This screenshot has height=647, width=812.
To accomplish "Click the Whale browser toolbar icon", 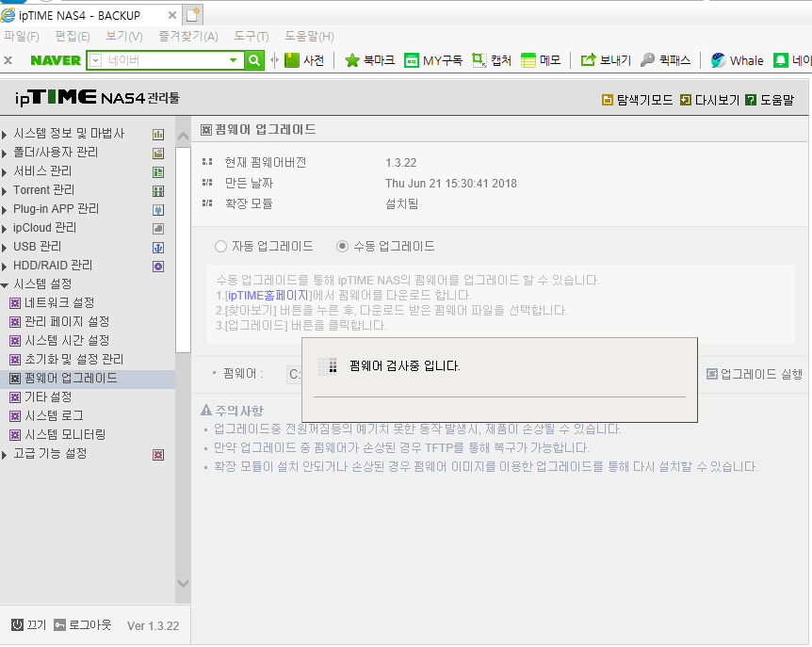I will [x=718, y=60].
